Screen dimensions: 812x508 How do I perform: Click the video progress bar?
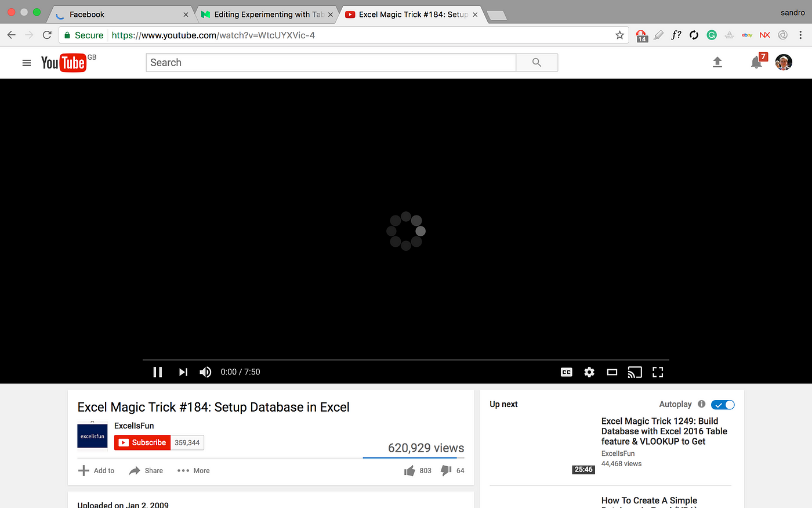tap(405, 360)
